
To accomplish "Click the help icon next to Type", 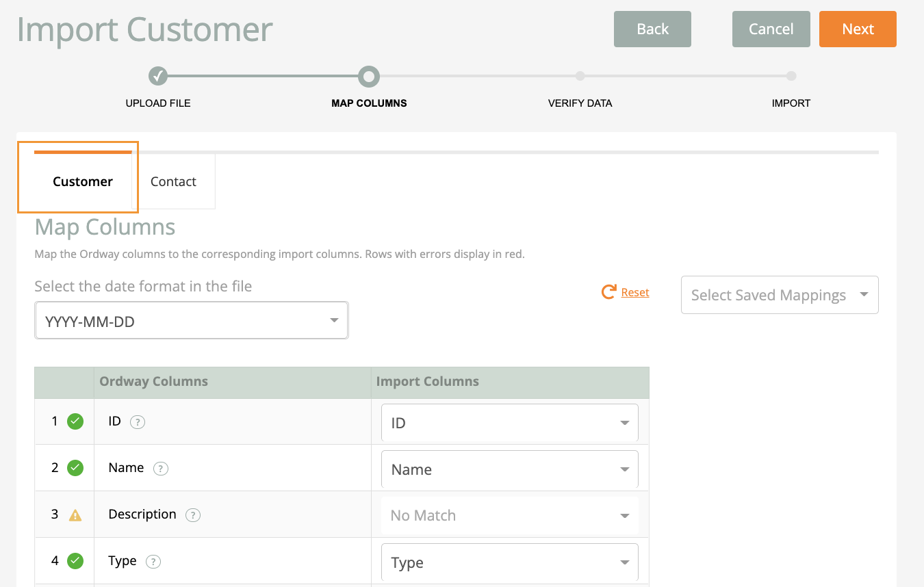I will pos(154,562).
